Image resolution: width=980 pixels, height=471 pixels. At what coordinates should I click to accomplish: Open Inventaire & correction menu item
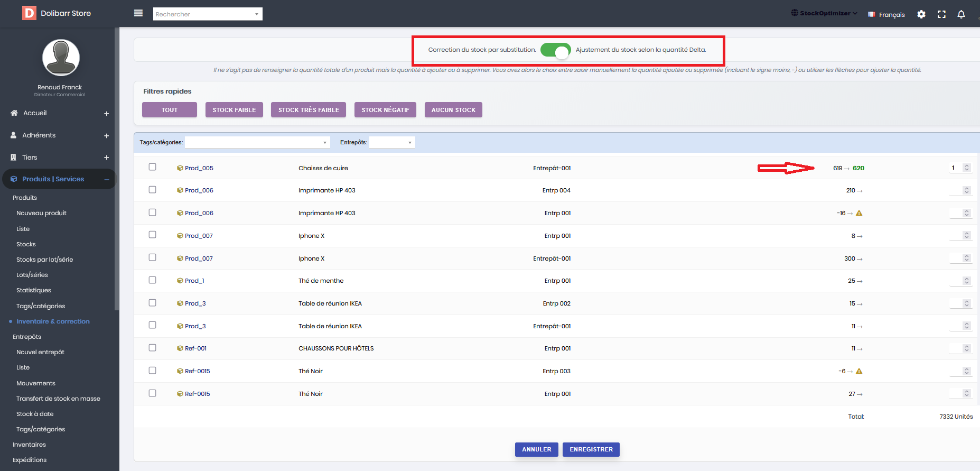(x=53, y=321)
